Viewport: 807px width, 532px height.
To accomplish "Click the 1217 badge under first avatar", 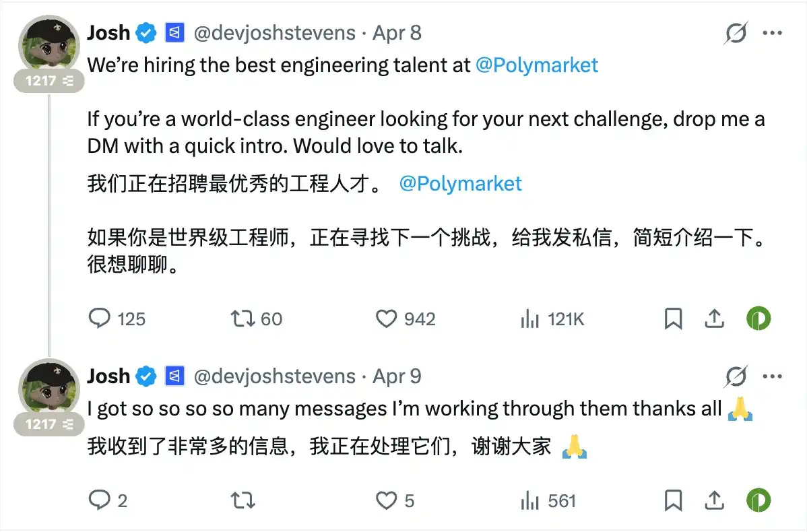I will coord(50,81).
